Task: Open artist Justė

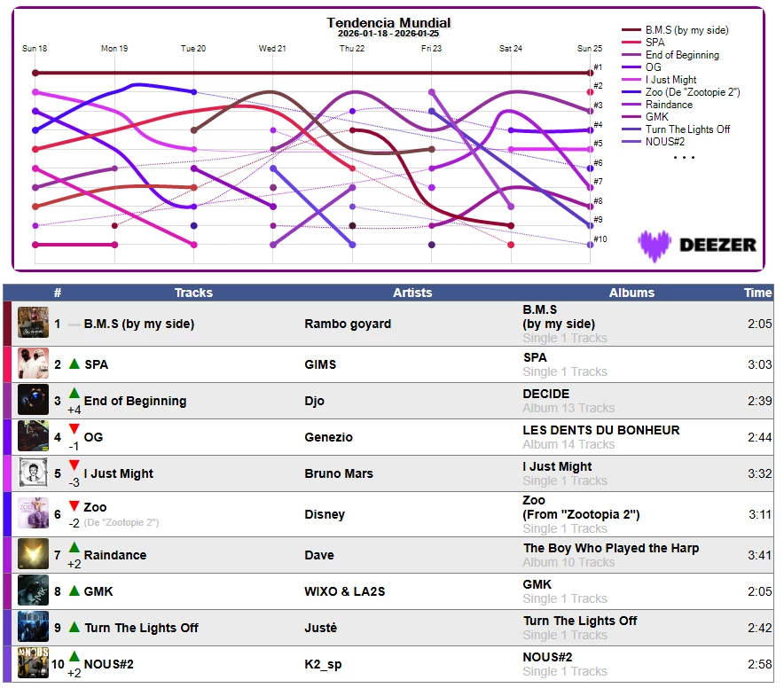Action: pos(320,628)
